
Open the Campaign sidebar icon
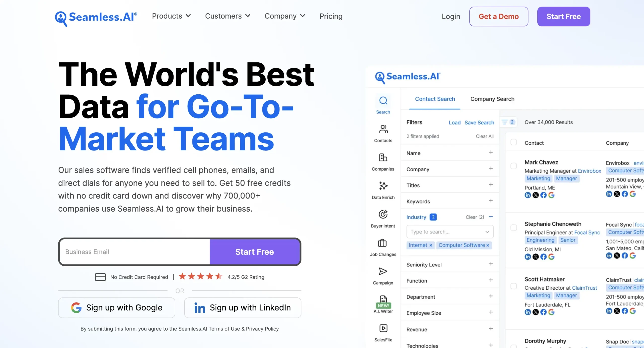(x=383, y=276)
